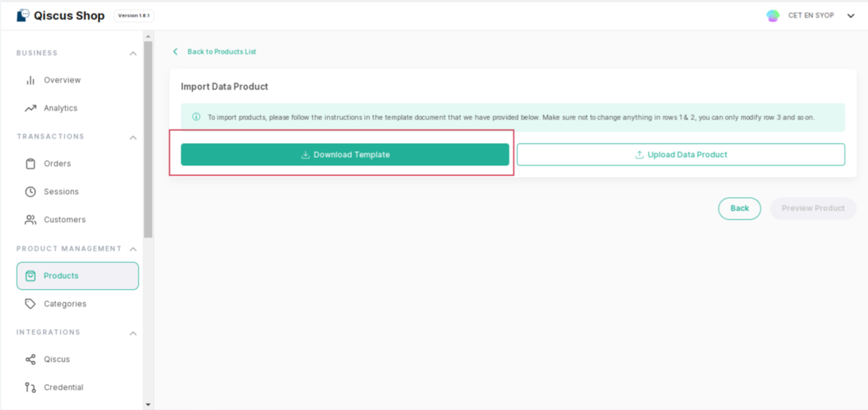This screenshot has width=868, height=410.
Task: Collapse the Product Management section
Action: pos(133,249)
